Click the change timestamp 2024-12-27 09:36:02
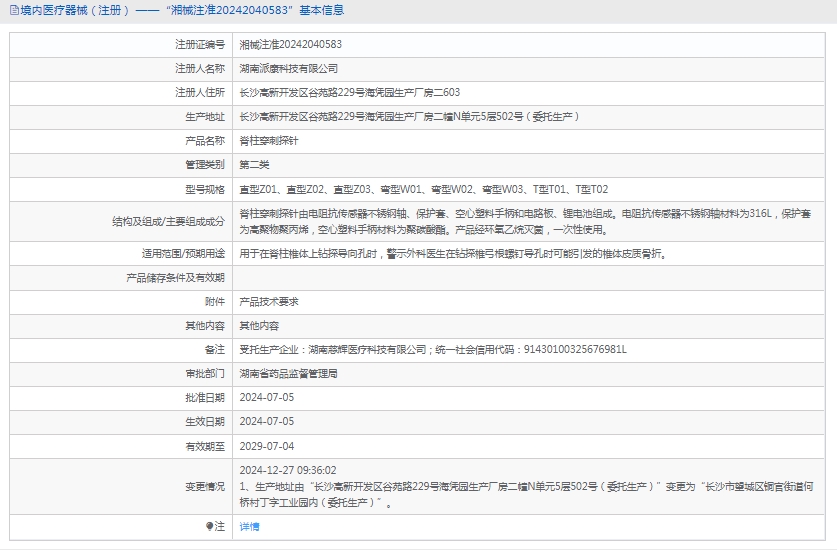The image size is (837, 550). click(288, 470)
